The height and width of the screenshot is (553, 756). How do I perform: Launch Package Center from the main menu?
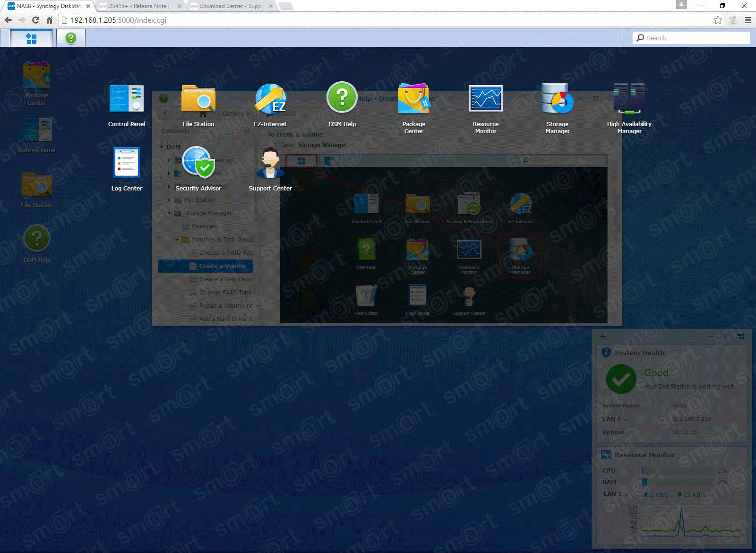414,109
